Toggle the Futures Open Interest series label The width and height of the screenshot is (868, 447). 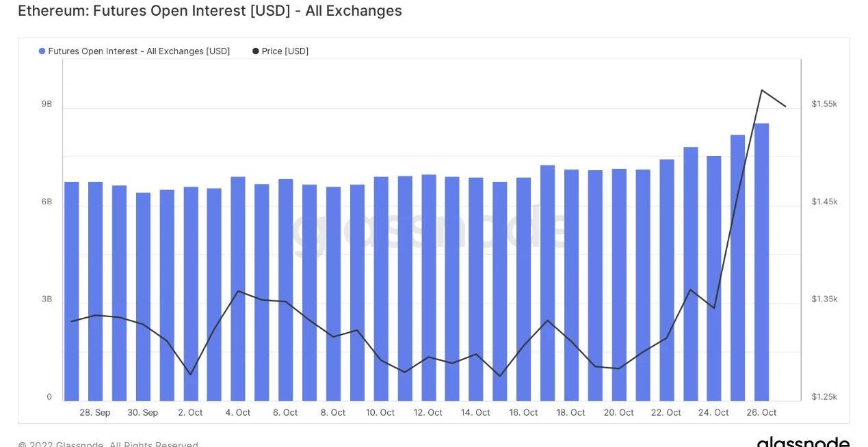click(x=139, y=51)
